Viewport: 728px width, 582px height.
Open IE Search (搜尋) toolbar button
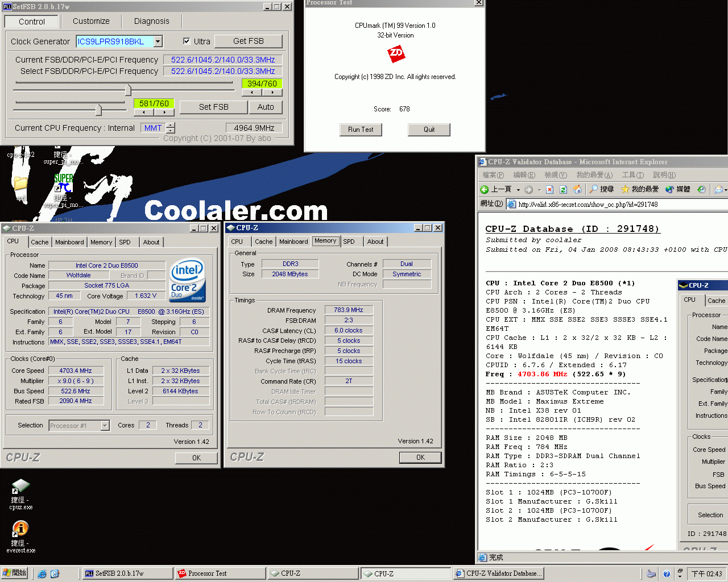coord(602,189)
